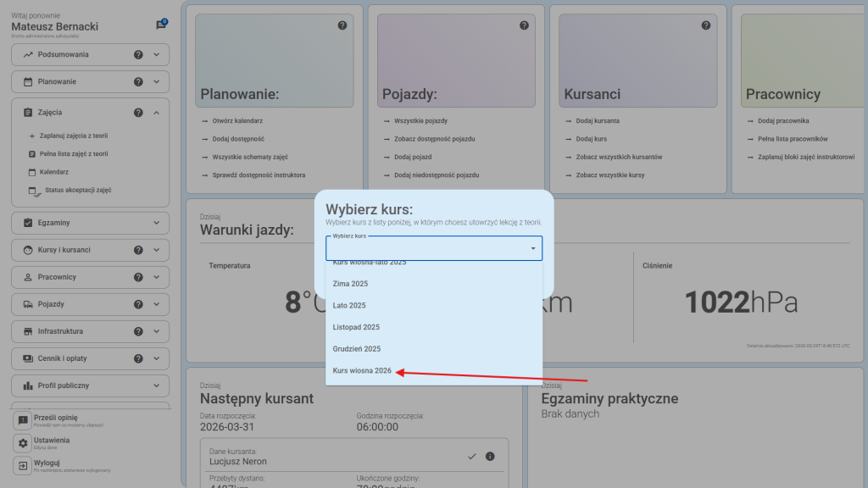Image resolution: width=868 pixels, height=488 pixels.
Task: Pick Listopad 2025 in the dropdown
Action: click(356, 327)
